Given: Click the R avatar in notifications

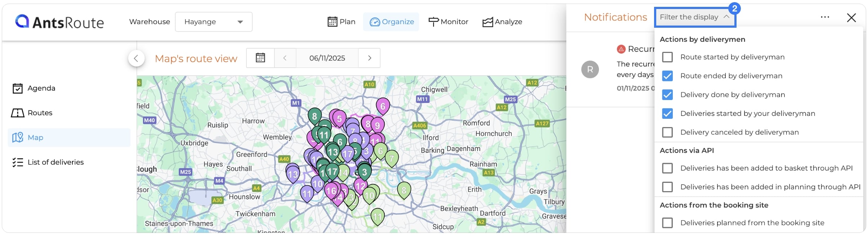Looking at the screenshot, I should [590, 69].
